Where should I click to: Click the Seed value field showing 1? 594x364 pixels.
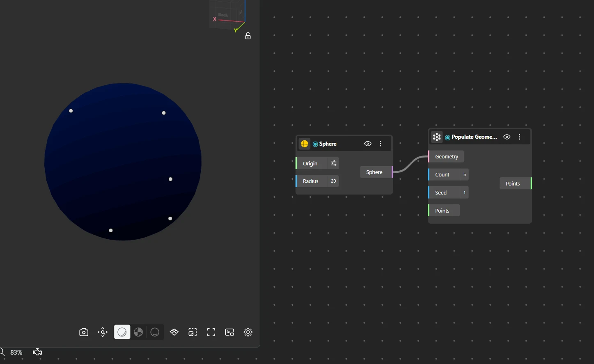(464, 192)
